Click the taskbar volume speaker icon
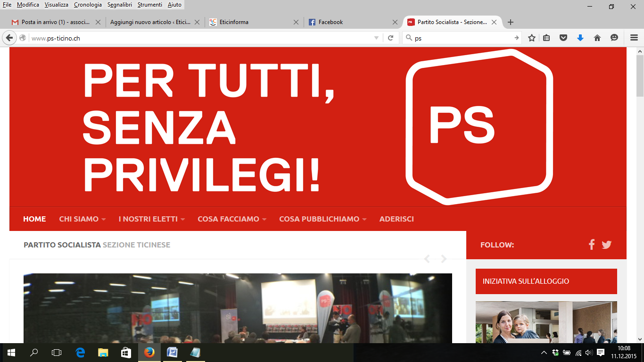The height and width of the screenshot is (362, 644). point(589,353)
